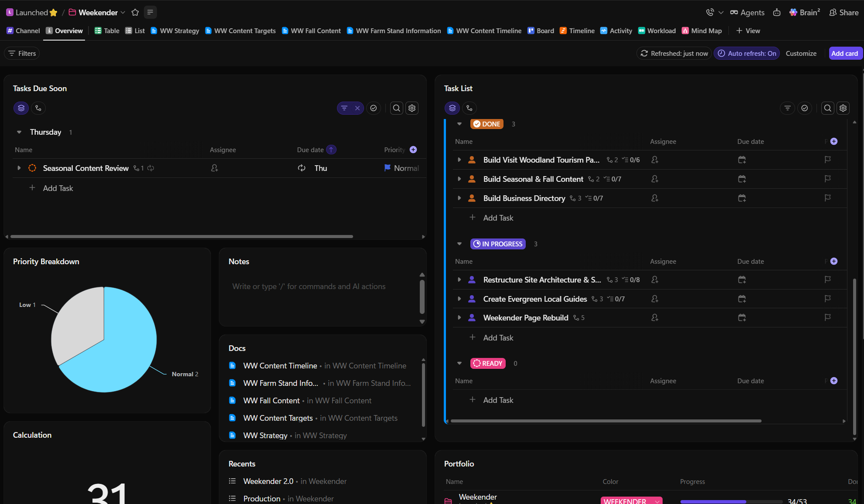
Task: Click the search icon in Tasks Due Soon
Action: point(396,108)
